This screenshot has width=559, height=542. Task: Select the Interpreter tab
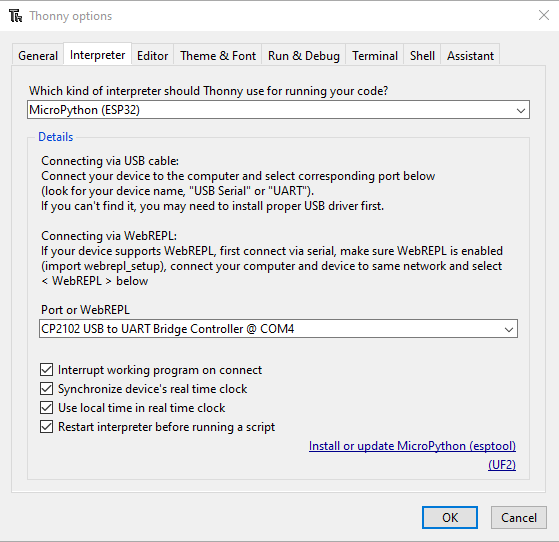point(97,55)
